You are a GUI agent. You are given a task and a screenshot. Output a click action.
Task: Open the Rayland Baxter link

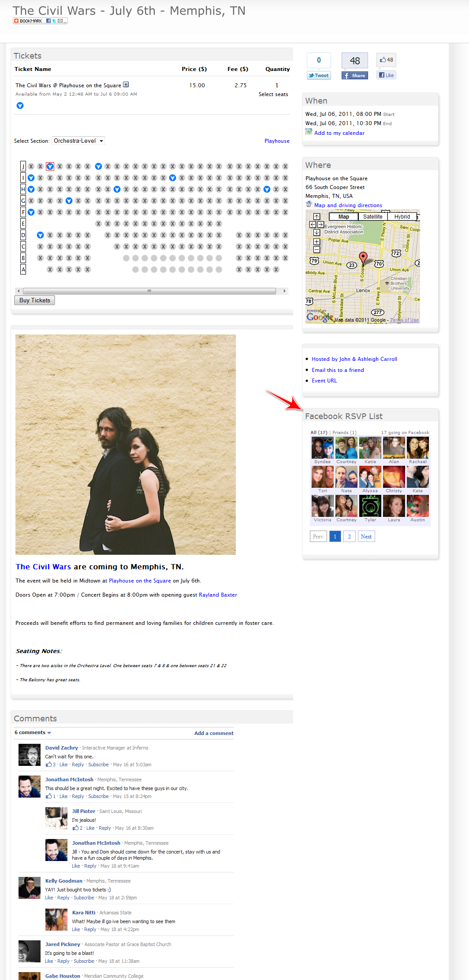pyautogui.click(x=218, y=595)
